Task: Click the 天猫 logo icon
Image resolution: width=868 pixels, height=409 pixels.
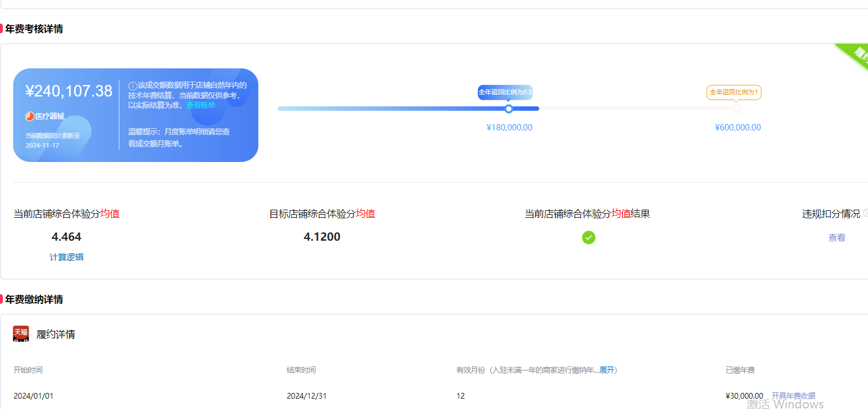Action: (x=21, y=334)
